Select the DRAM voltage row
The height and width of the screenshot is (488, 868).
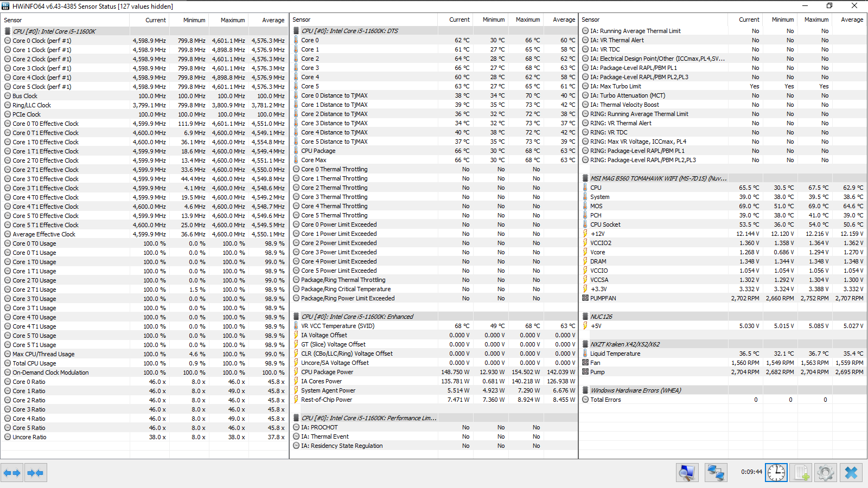click(723, 261)
